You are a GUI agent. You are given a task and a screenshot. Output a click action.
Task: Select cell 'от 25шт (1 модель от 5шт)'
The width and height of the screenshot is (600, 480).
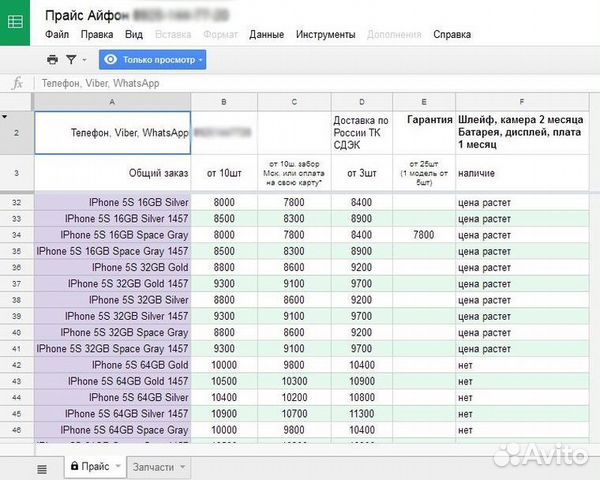coord(424,173)
